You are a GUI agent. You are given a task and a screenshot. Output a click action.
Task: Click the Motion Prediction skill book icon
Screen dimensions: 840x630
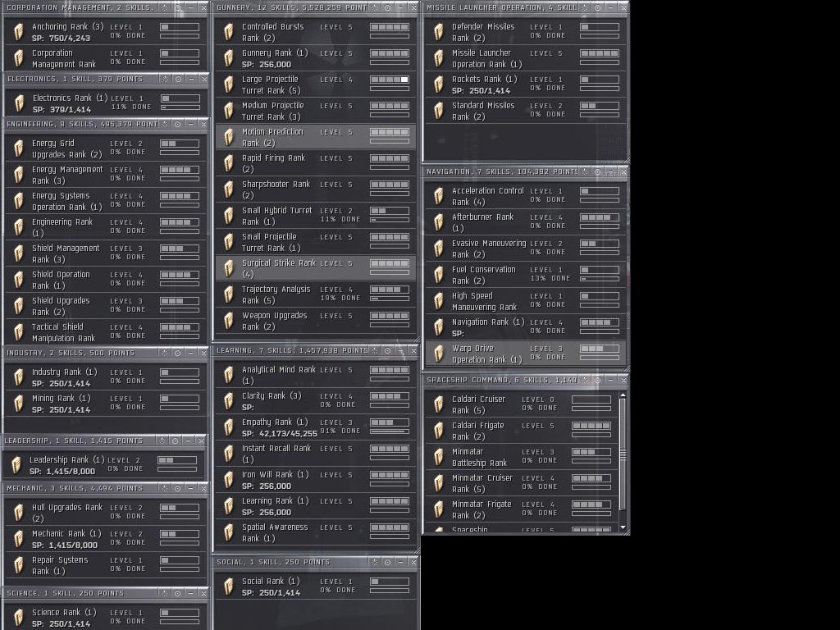point(229,137)
